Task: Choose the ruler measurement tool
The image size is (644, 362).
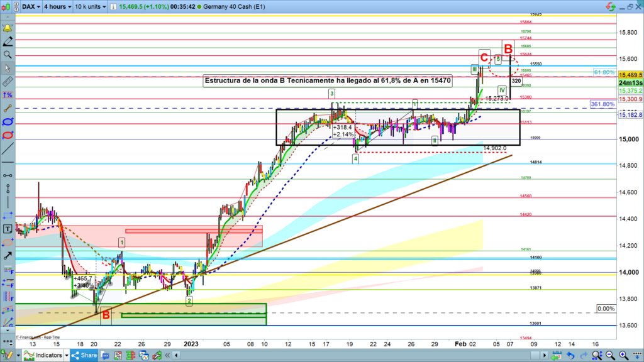Action: (8, 82)
